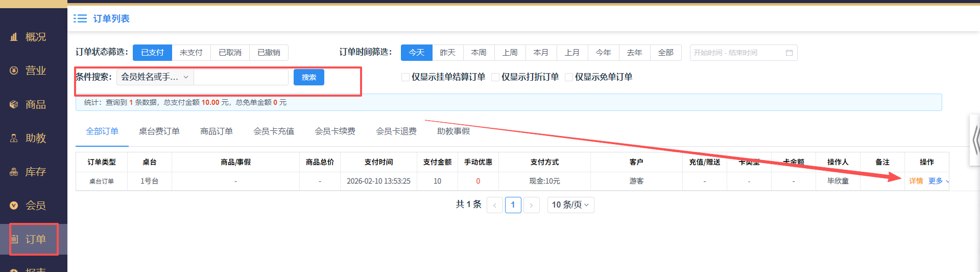
Task: Select the 会员 member icon
Action: pyautogui.click(x=14, y=206)
